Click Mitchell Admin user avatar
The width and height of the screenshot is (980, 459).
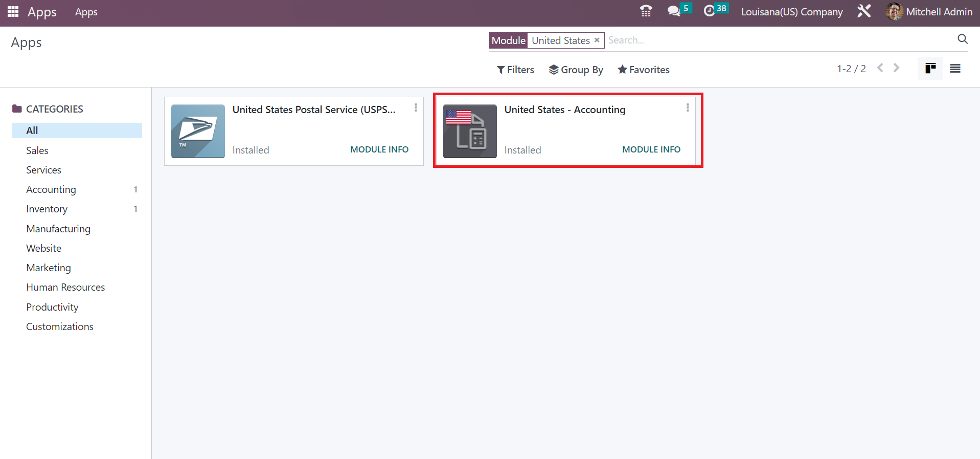(x=894, y=11)
